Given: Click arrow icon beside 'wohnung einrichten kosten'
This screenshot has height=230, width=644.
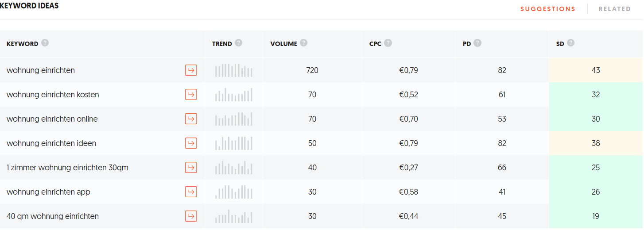Looking at the screenshot, I should [x=191, y=95].
